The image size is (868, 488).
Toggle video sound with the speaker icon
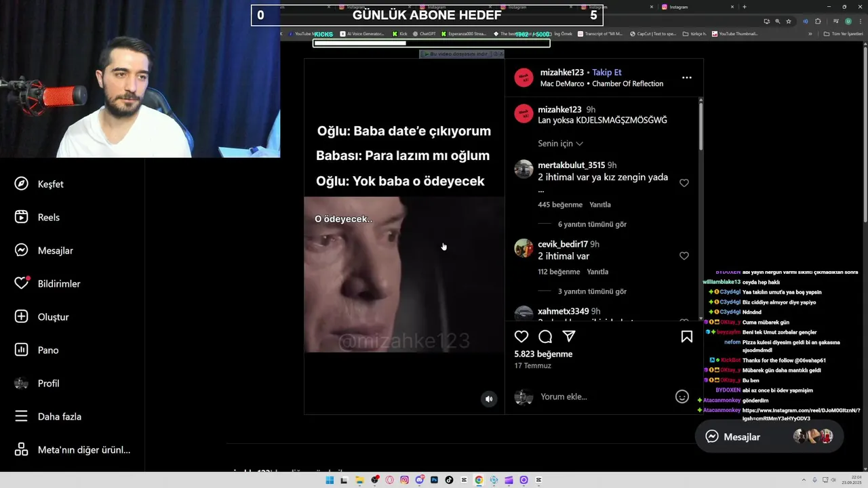pos(489,399)
